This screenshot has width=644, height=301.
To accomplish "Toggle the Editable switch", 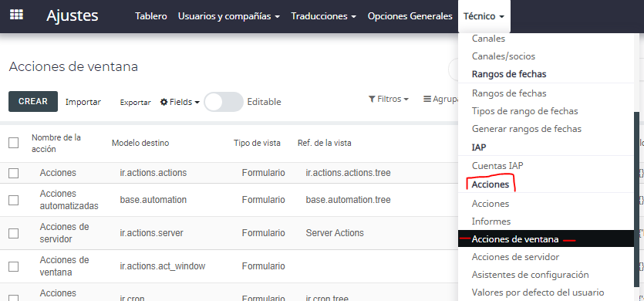I will (224, 102).
